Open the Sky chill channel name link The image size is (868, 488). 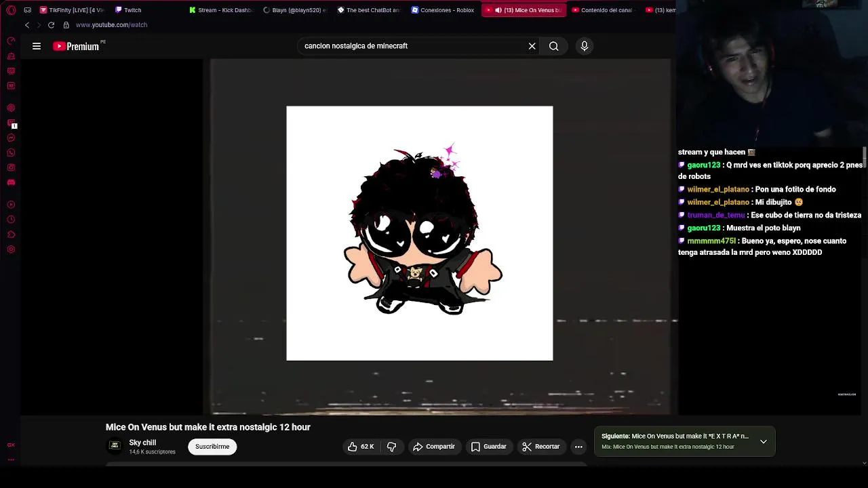pos(142,443)
